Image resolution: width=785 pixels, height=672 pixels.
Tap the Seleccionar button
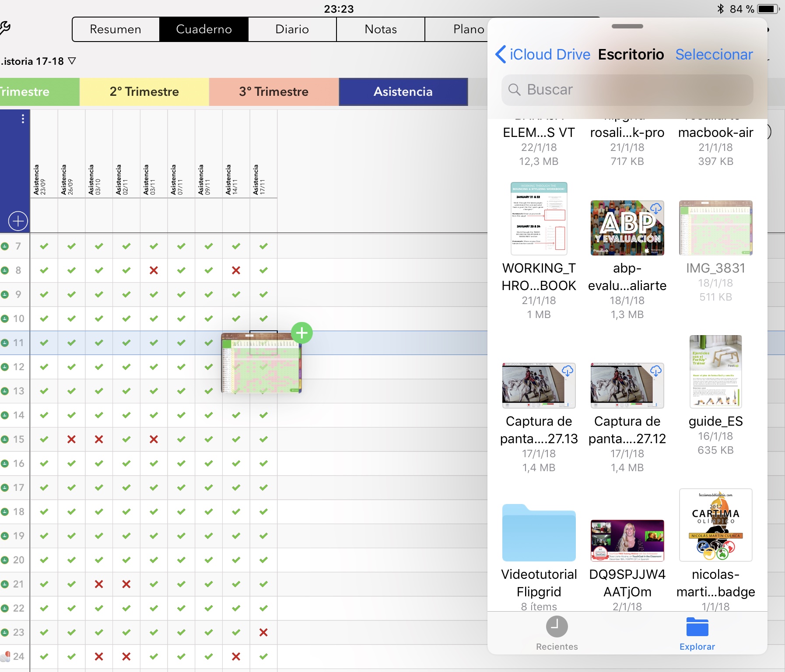[x=714, y=54]
